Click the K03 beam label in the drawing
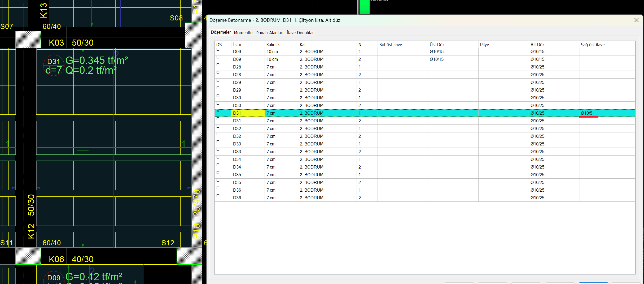 tap(56, 43)
